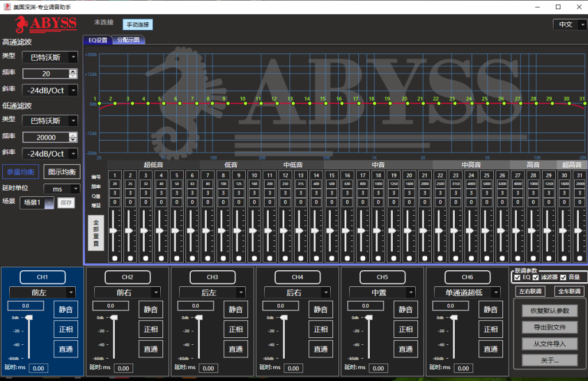This screenshot has height=381, width=588.
Task: Open the CH6 单通道超低 output dropdown
Action: 467,292
